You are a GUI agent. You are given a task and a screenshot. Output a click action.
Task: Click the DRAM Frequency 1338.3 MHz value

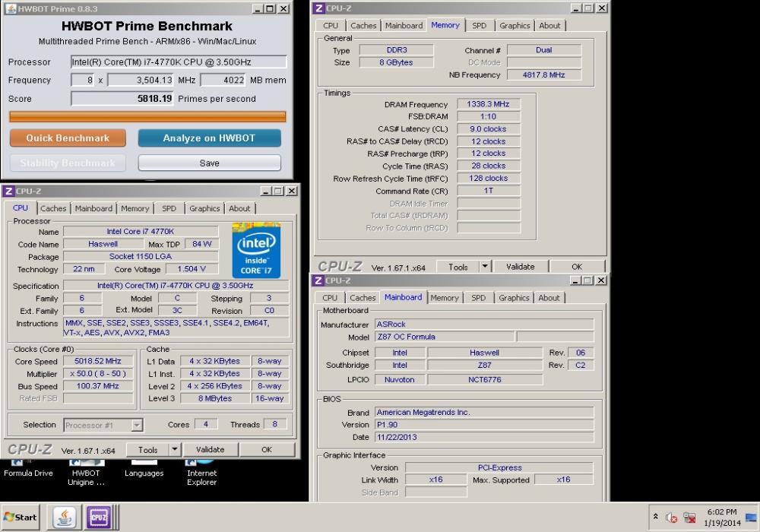coord(488,104)
